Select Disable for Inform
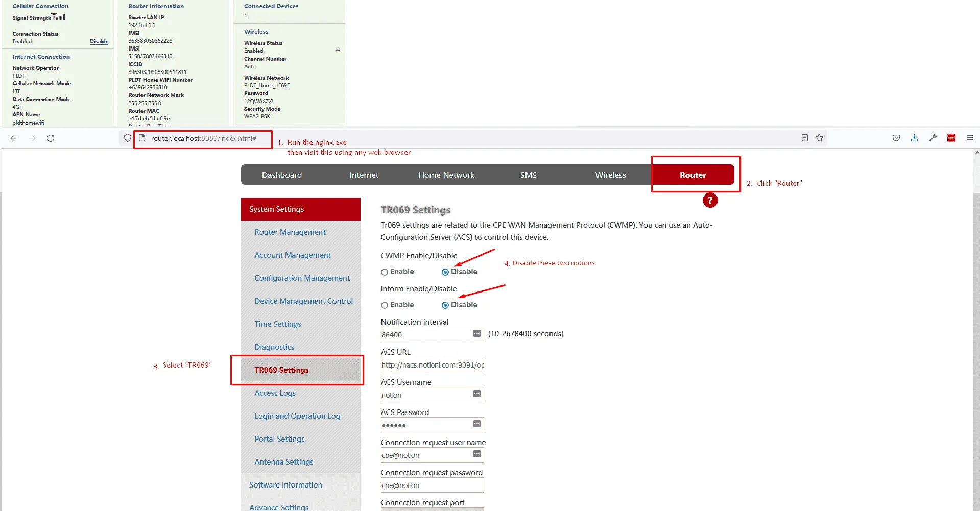 tap(445, 305)
